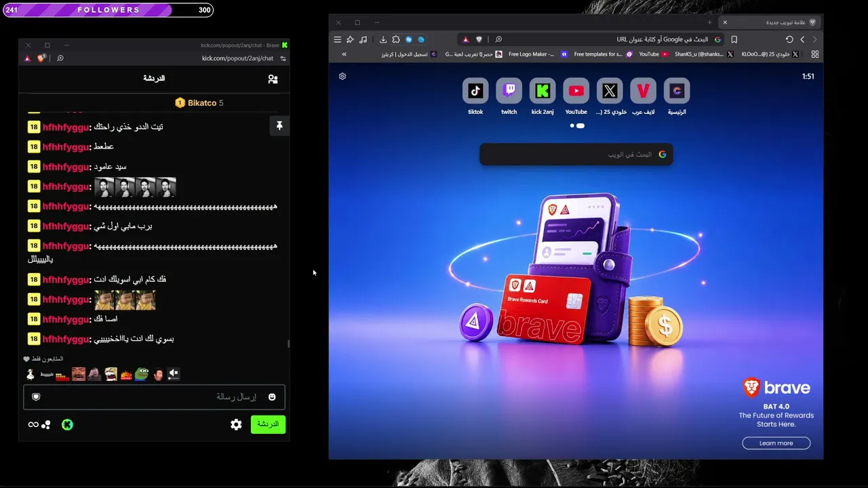Open the pinned message pin in chat

(279, 126)
